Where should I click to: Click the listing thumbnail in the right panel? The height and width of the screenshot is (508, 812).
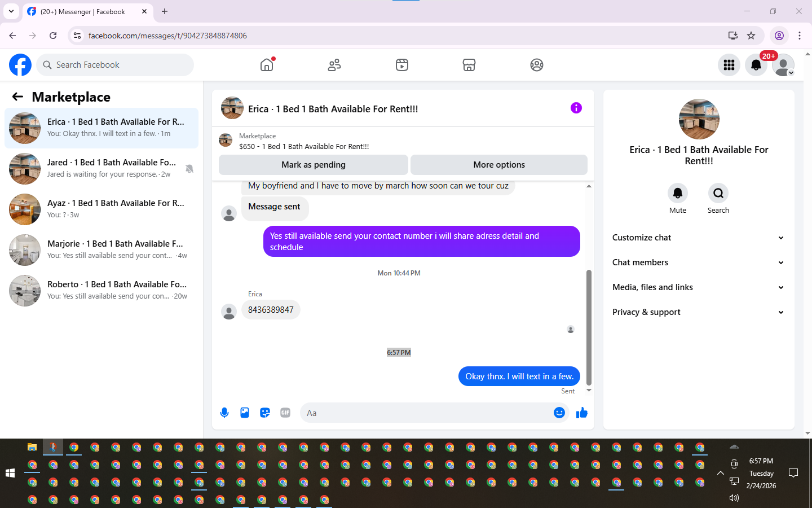tap(699, 119)
